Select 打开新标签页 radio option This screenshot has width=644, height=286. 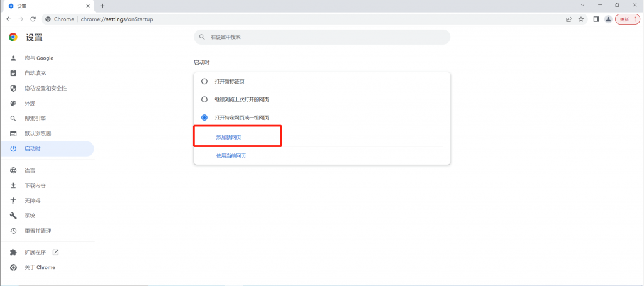click(204, 81)
